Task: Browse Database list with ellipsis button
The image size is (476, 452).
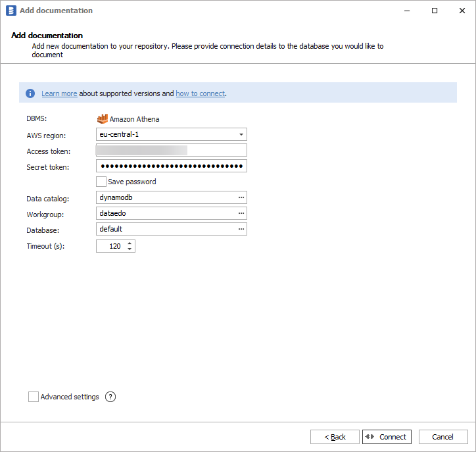Action: [x=241, y=229]
